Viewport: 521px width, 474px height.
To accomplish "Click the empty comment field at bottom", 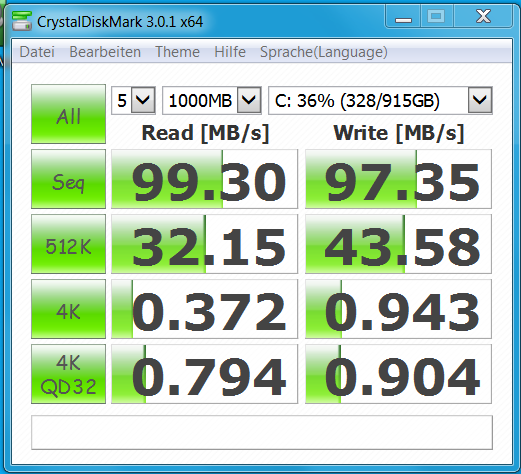I will pos(262,432).
